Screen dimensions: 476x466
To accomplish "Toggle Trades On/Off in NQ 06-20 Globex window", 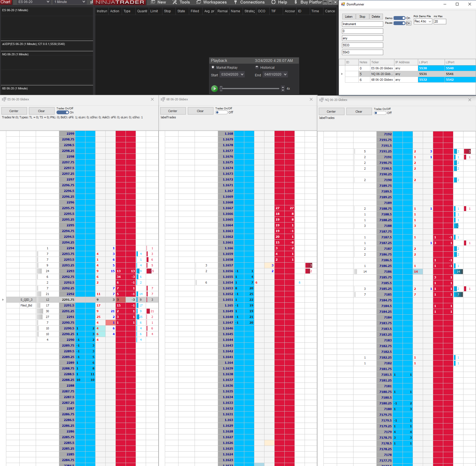I will pyautogui.click(x=380, y=113).
